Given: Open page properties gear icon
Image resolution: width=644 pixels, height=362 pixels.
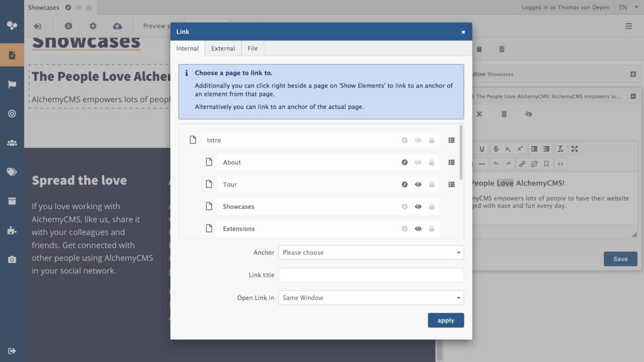Looking at the screenshot, I should [x=93, y=26].
